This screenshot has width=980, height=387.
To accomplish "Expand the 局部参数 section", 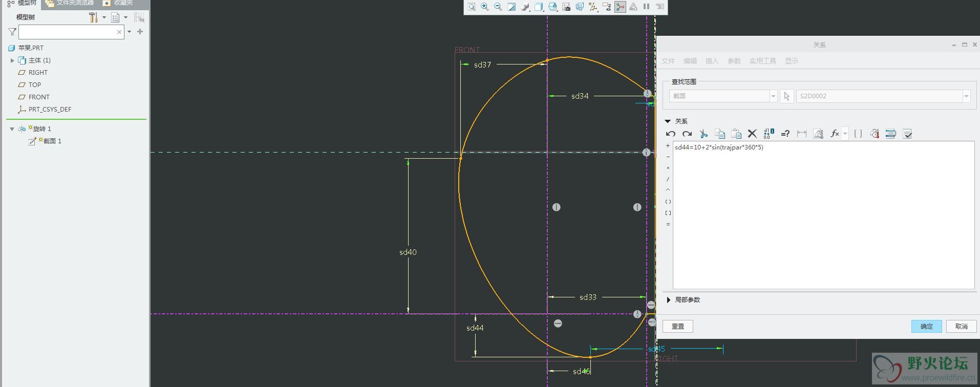I will [669, 300].
